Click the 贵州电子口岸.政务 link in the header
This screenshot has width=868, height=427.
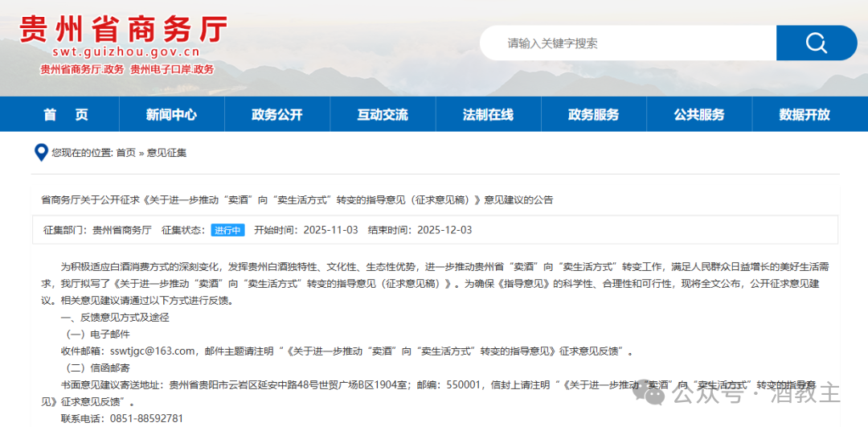[x=172, y=70]
